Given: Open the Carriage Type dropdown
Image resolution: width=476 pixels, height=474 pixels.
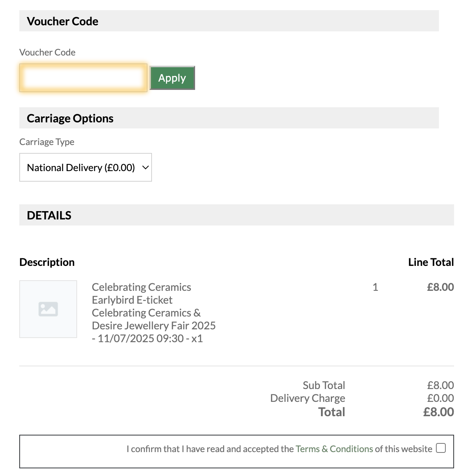Looking at the screenshot, I should [85, 167].
